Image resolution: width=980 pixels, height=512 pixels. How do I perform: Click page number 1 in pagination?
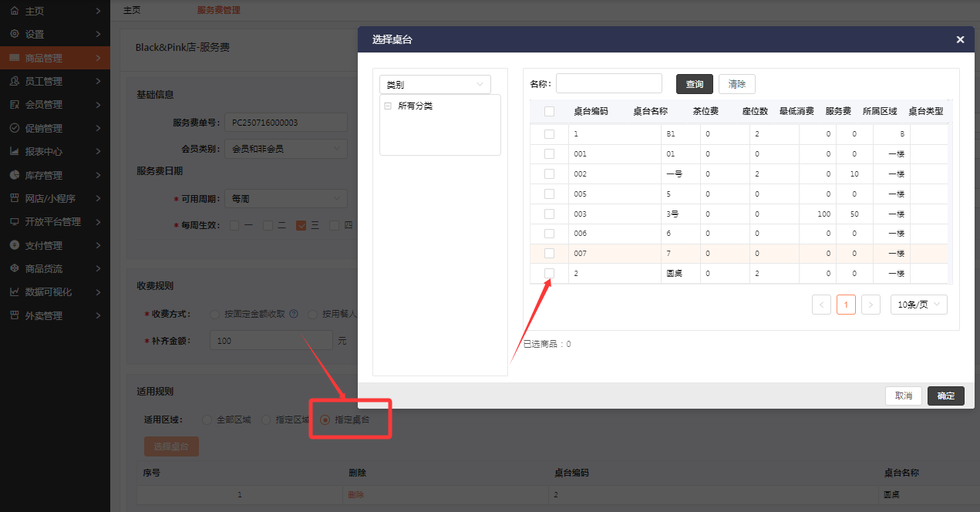coord(846,305)
